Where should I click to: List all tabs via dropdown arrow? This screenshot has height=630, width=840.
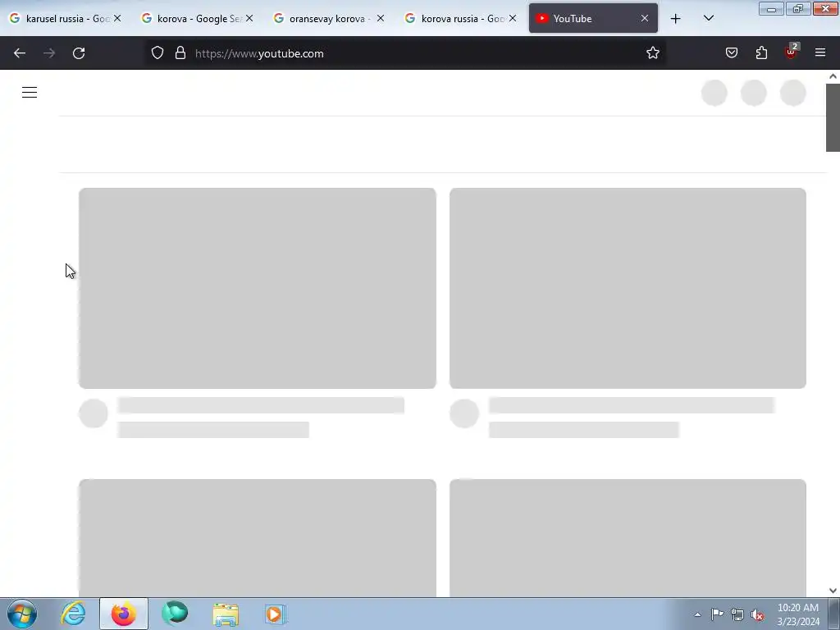tap(708, 19)
